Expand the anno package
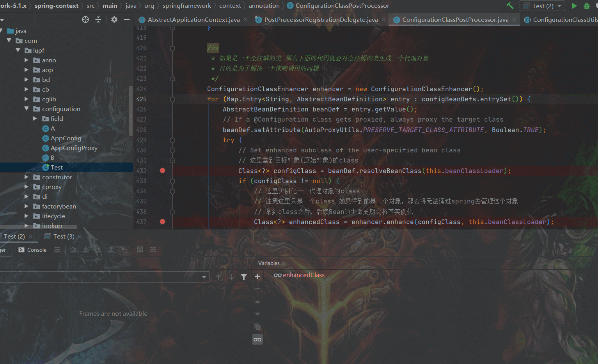Viewport: 598px width, 364px height. pos(27,60)
